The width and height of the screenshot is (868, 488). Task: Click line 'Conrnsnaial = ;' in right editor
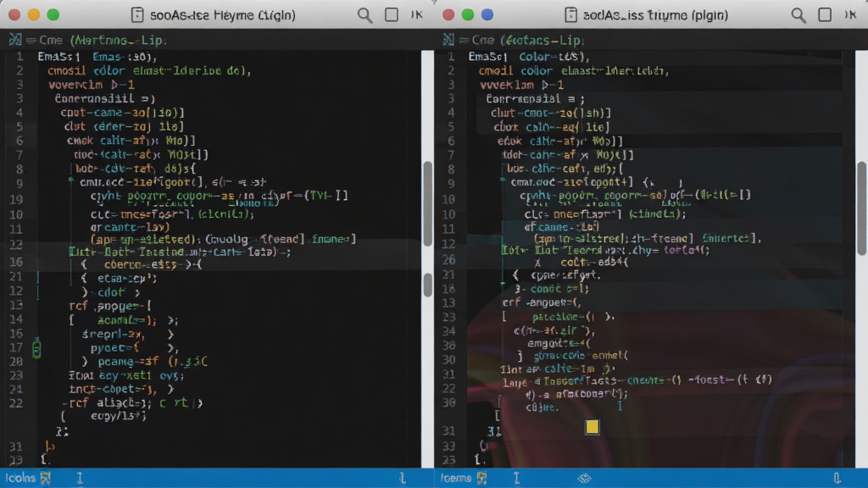point(536,98)
